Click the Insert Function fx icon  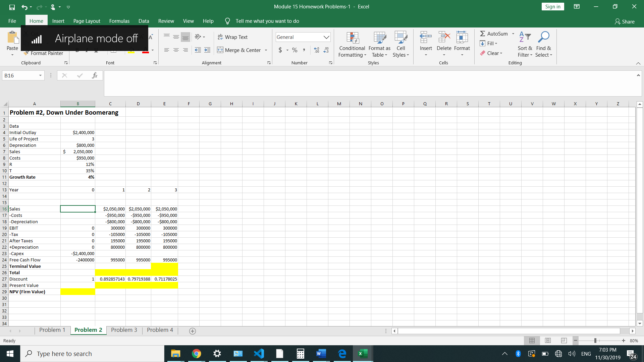(x=95, y=75)
